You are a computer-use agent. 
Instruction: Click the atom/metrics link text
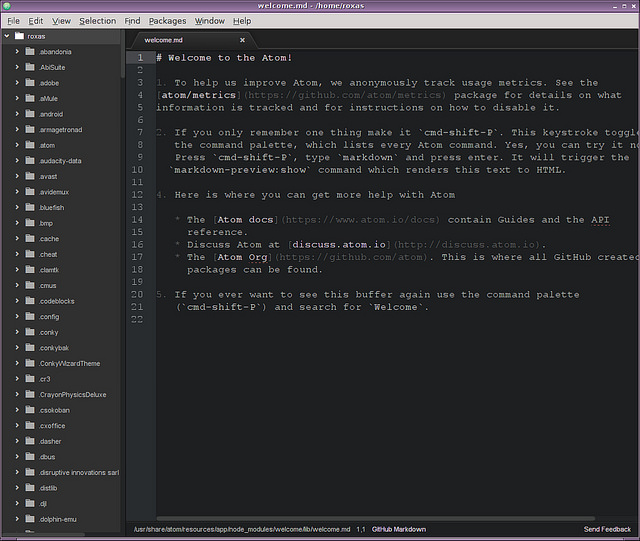tap(198, 95)
